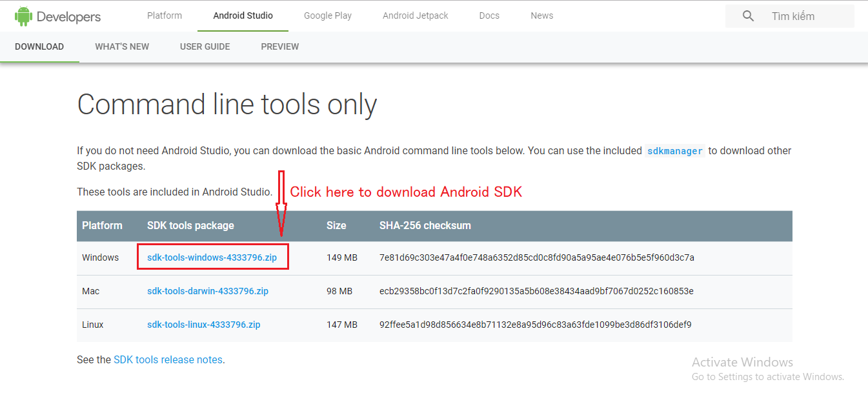Click the sdkmanager code link
This screenshot has width=868, height=402.
click(x=674, y=151)
